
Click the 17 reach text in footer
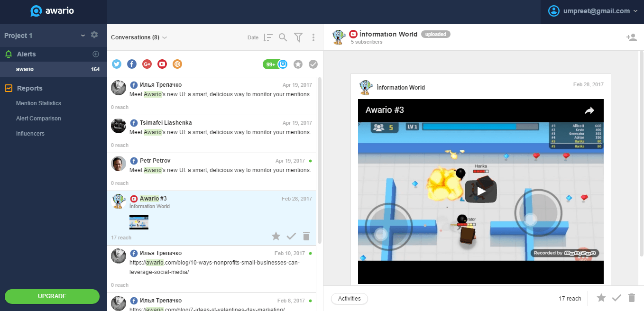pyautogui.click(x=570, y=299)
